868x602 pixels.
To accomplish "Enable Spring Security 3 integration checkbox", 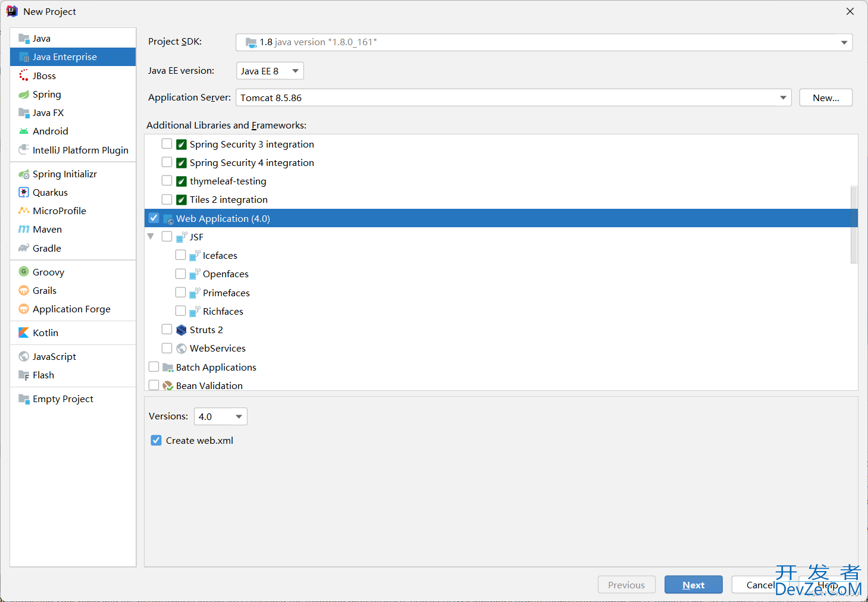I will coord(167,144).
